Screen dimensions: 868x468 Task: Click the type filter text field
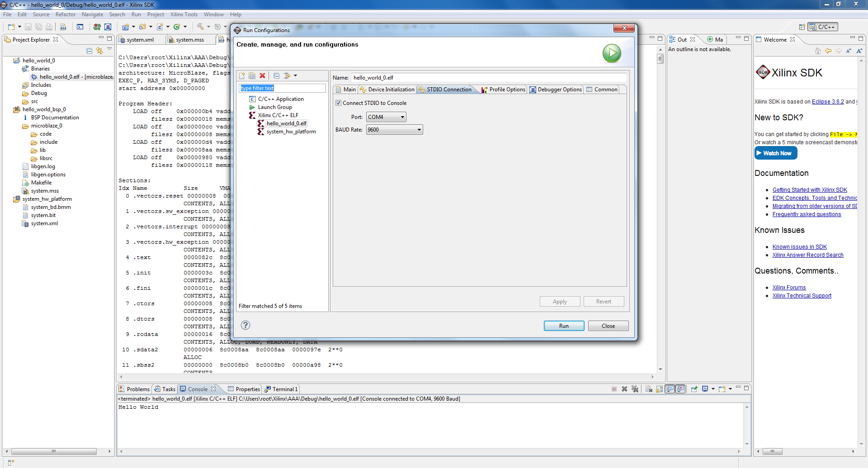point(282,88)
